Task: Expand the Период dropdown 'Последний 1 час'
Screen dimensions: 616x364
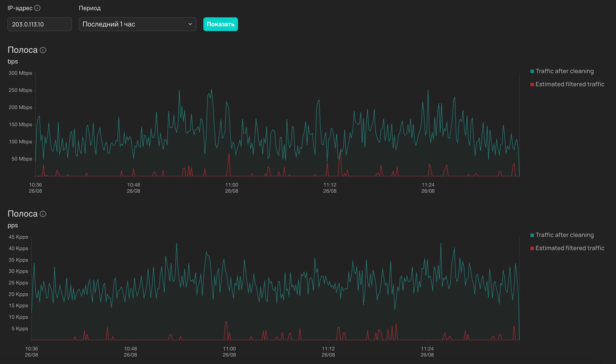Action: tap(137, 24)
